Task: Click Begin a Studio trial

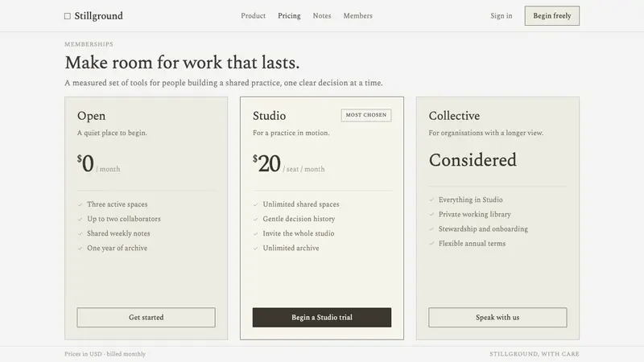Action: tap(322, 317)
